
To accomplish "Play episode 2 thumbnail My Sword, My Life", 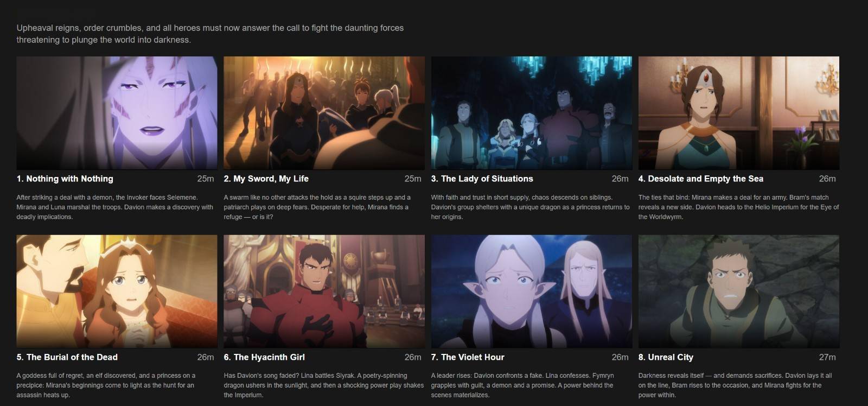I will coord(324,113).
